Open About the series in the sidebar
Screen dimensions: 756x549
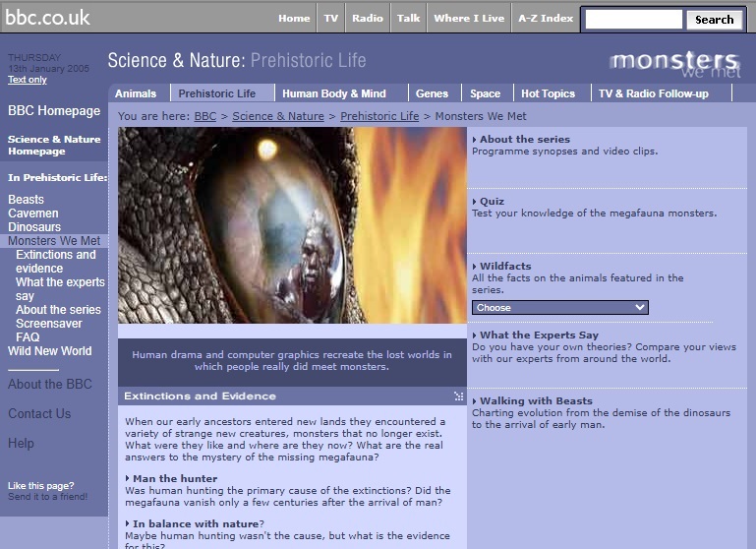pos(58,310)
